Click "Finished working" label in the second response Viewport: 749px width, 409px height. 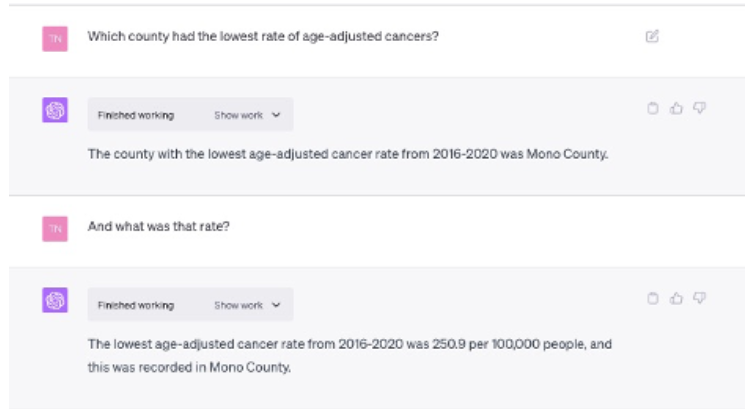tap(135, 305)
